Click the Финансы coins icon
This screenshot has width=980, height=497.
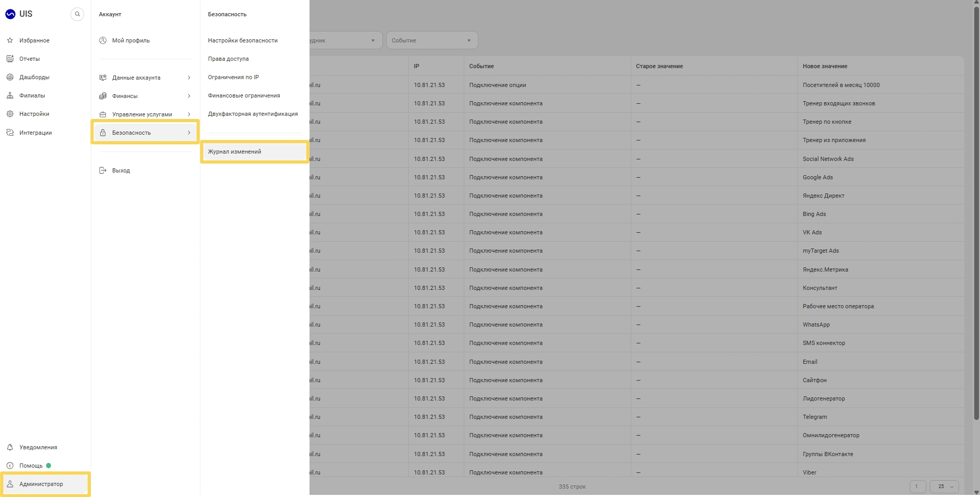click(103, 96)
